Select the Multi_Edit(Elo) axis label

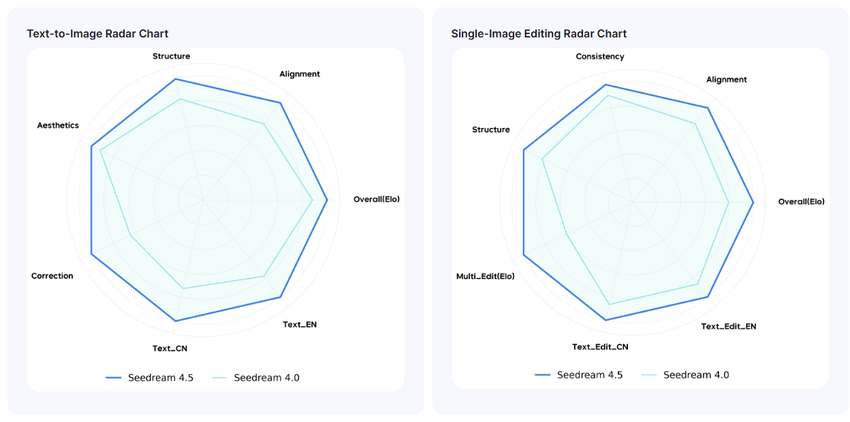point(485,275)
